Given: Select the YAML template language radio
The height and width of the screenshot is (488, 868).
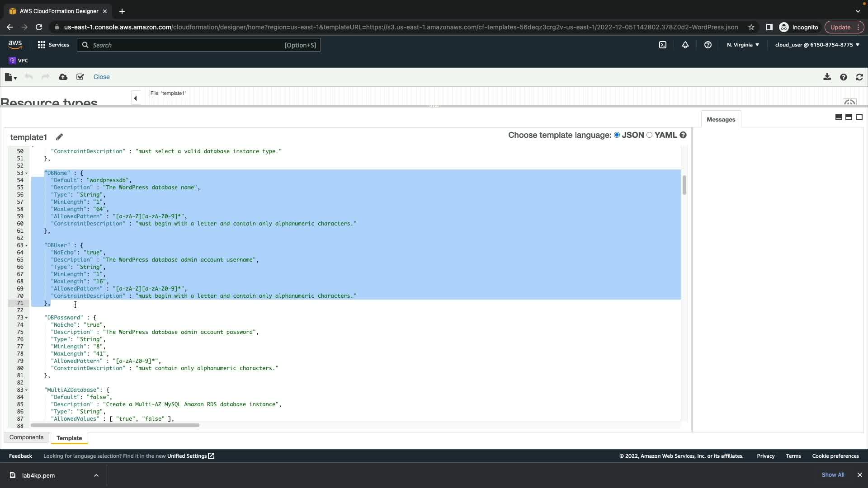Looking at the screenshot, I should click(x=649, y=135).
